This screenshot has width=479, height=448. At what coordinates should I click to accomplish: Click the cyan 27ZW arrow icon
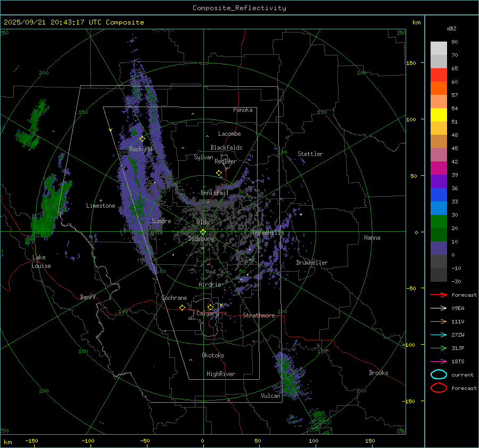tap(439, 335)
